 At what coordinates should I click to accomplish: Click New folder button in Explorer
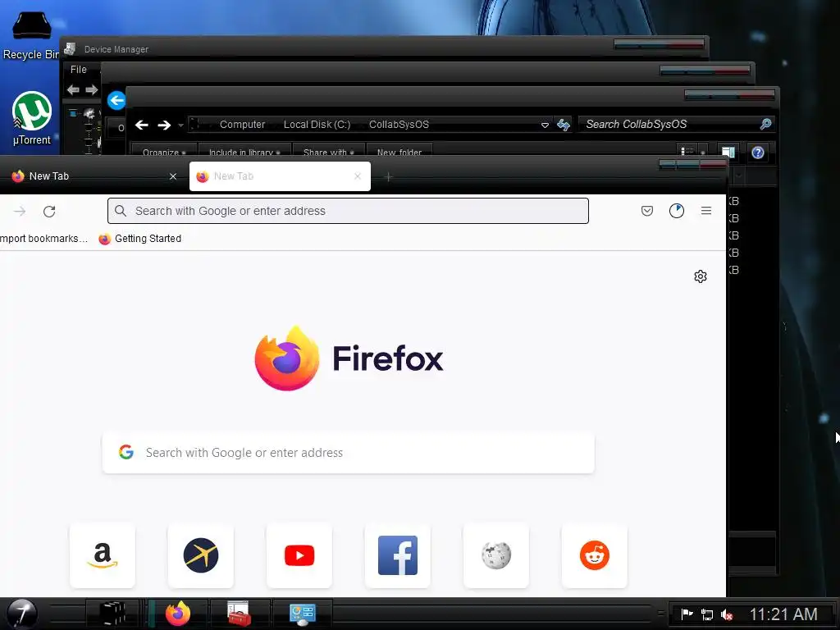[x=399, y=152]
